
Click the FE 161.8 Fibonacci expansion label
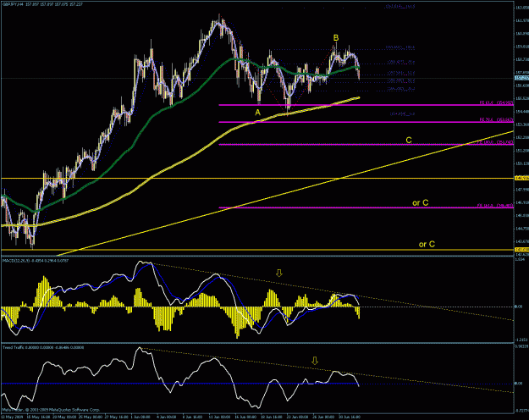495,205
